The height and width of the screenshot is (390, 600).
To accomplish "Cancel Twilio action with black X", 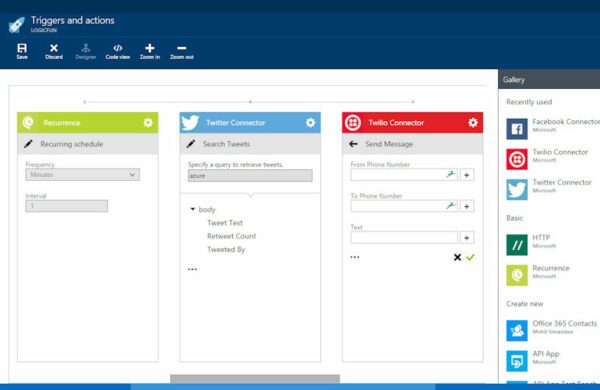I will 457,257.
